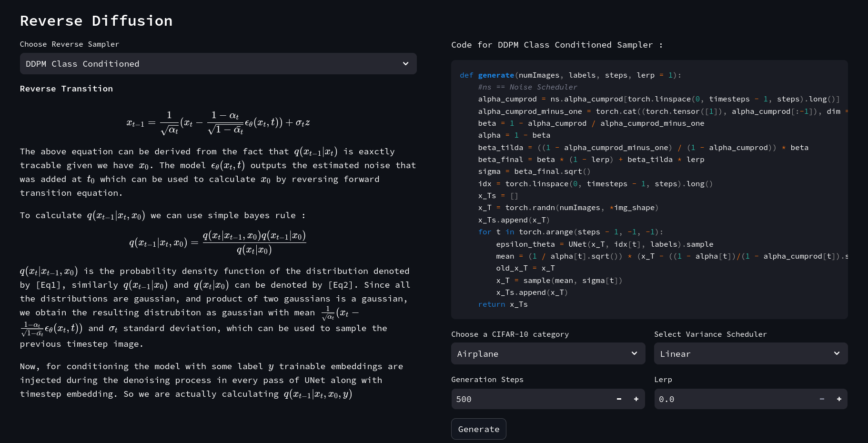Click the reverse transition equation for x_{t-1}
The height and width of the screenshot is (443, 868).
tap(218, 122)
